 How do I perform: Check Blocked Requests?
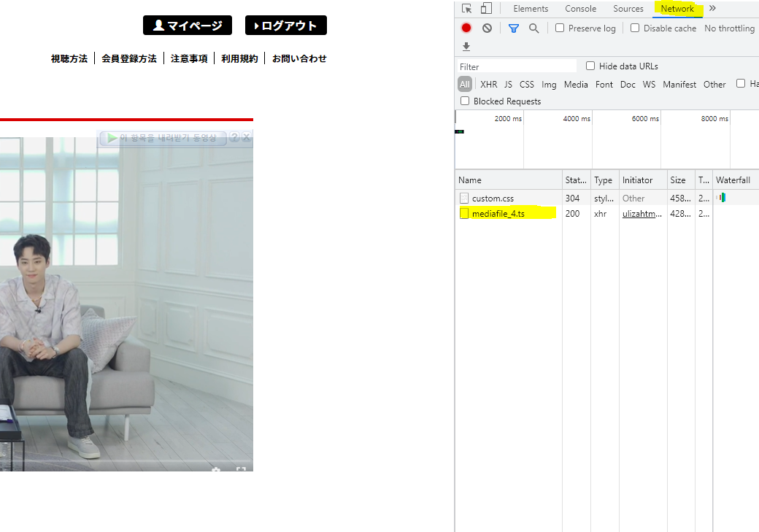(x=465, y=101)
